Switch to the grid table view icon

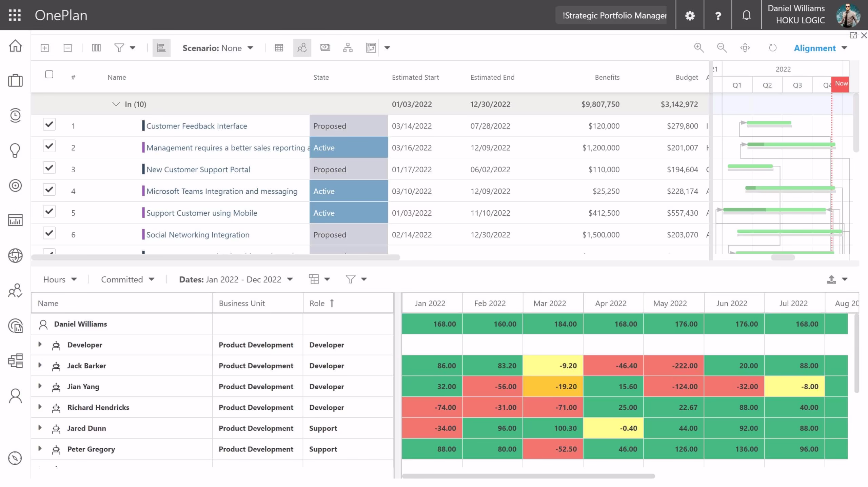click(279, 48)
